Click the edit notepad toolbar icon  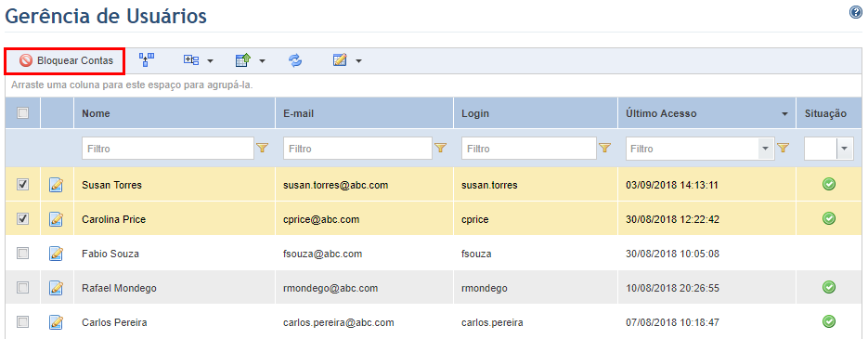[x=340, y=59]
